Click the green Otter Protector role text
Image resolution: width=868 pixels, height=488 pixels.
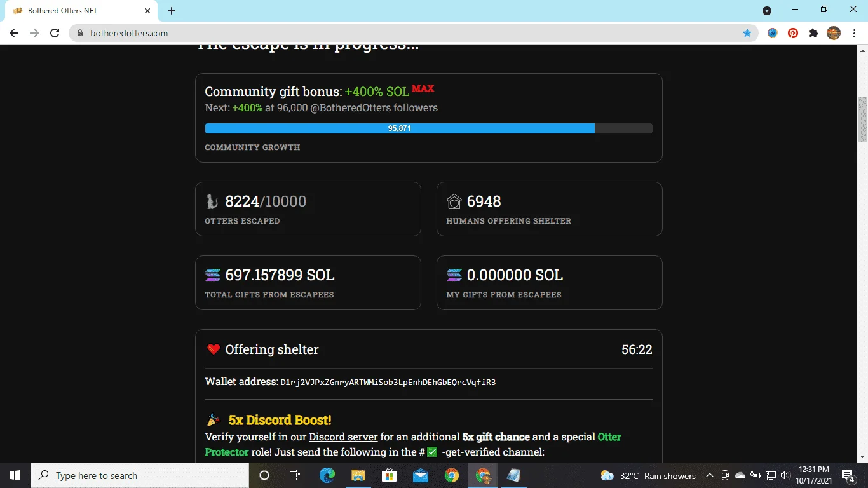pos(413,445)
